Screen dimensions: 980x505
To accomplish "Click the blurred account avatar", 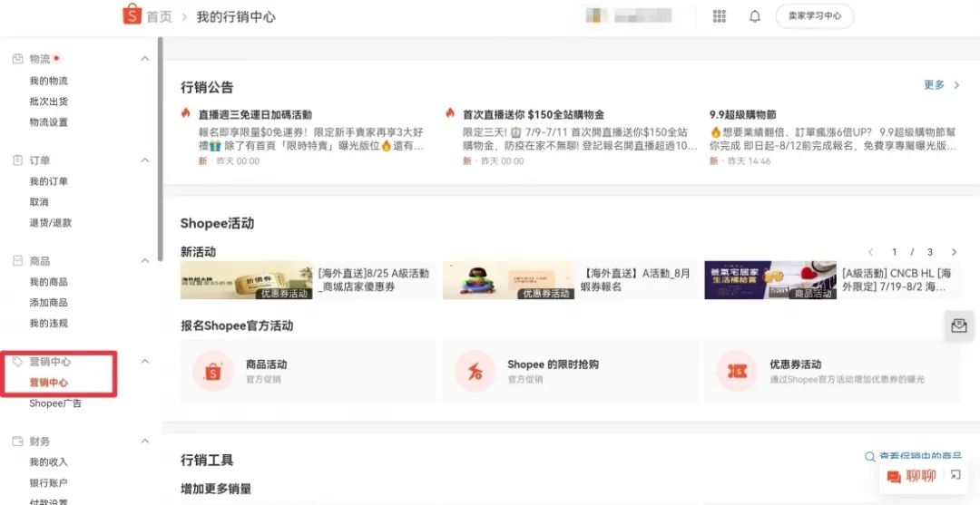I will (x=597, y=16).
